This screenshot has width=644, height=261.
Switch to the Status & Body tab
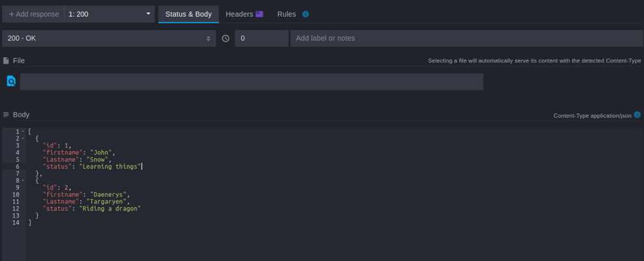[x=188, y=14]
